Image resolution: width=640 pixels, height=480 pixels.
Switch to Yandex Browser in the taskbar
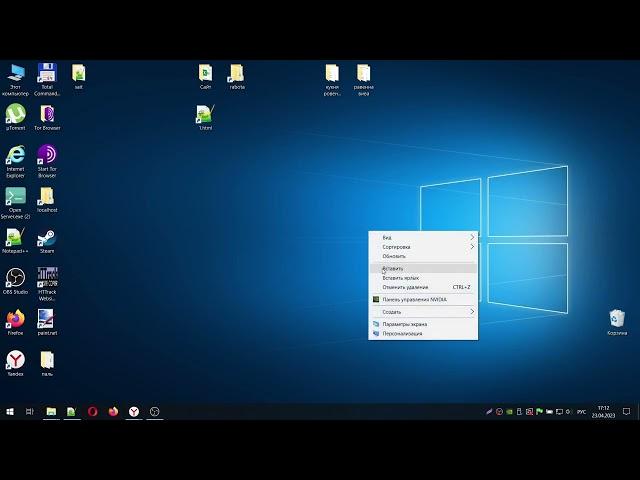[x=134, y=411]
